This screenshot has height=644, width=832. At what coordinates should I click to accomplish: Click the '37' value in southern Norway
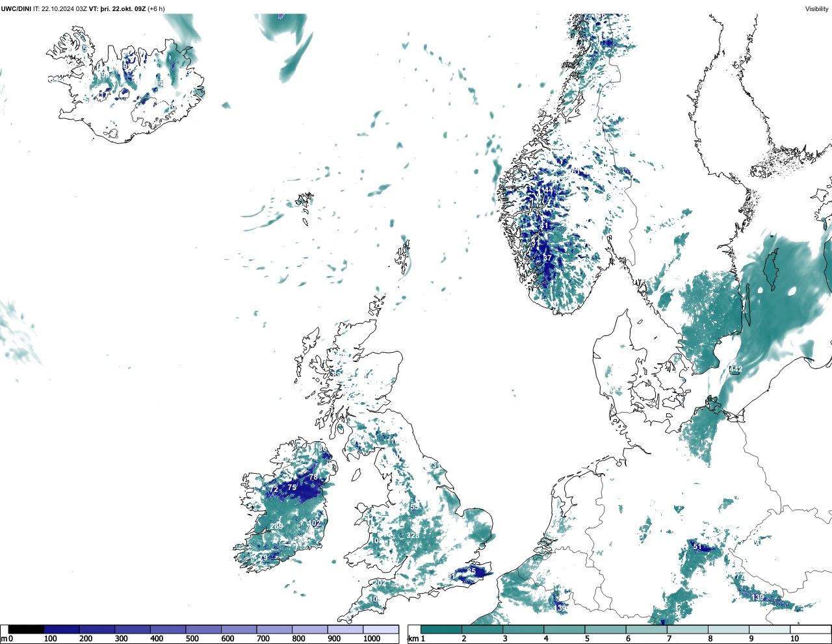point(547,258)
